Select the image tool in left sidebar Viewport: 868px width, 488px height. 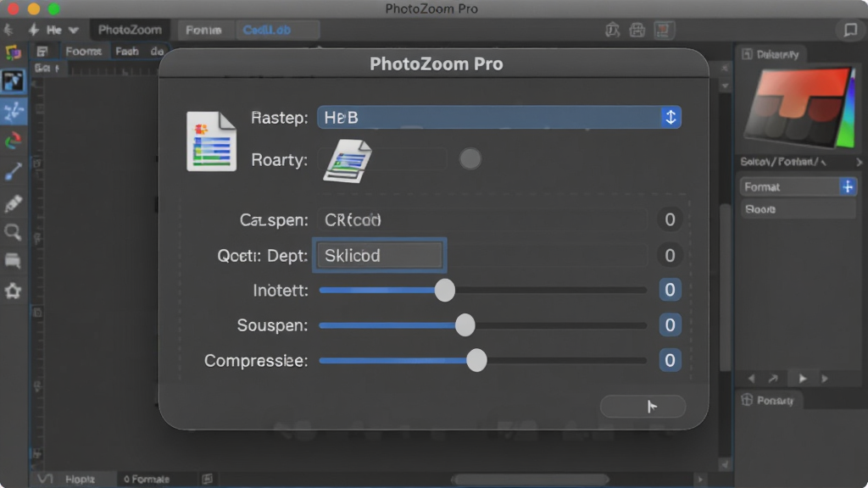pyautogui.click(x=14, y=82)
